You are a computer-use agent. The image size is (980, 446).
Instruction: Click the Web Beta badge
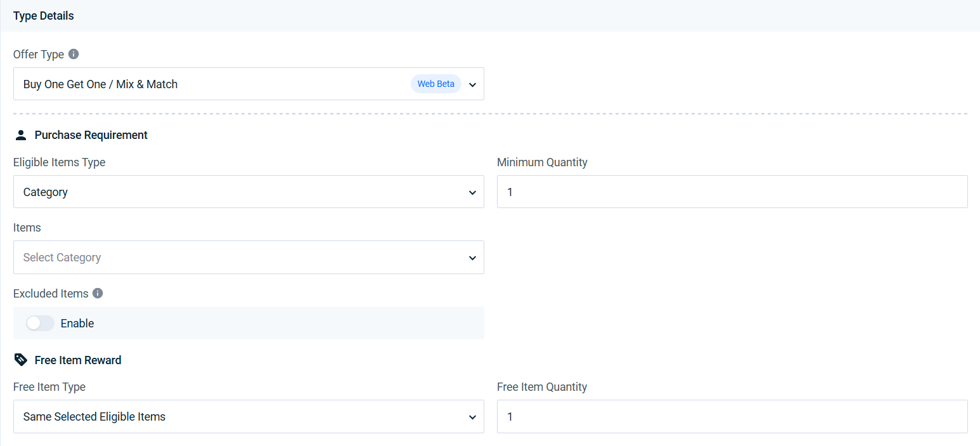pyautogui.click(x=436, y=84)
